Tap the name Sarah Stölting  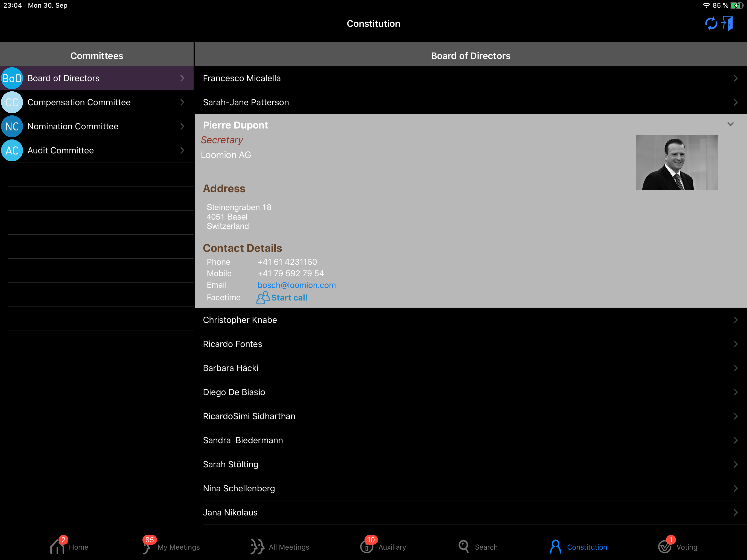click(231, 464)
